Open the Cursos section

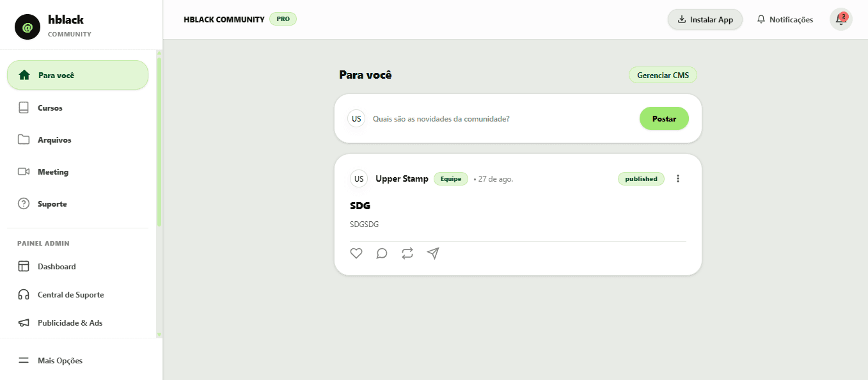point(77,107)
